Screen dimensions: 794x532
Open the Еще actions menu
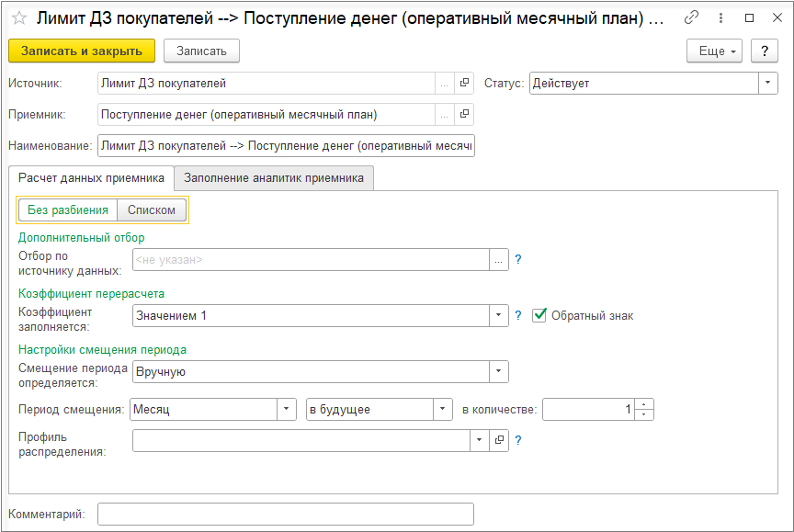click(x=717, y=51)
